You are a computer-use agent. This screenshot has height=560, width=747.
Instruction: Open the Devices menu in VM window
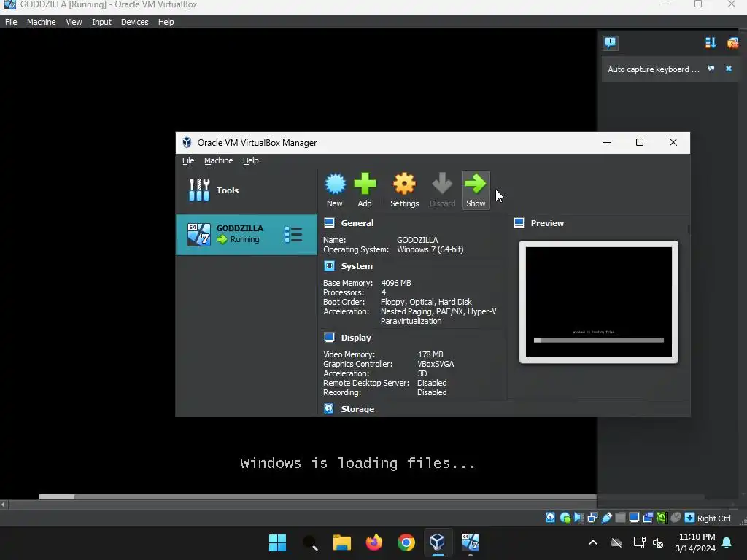point(134,22)
